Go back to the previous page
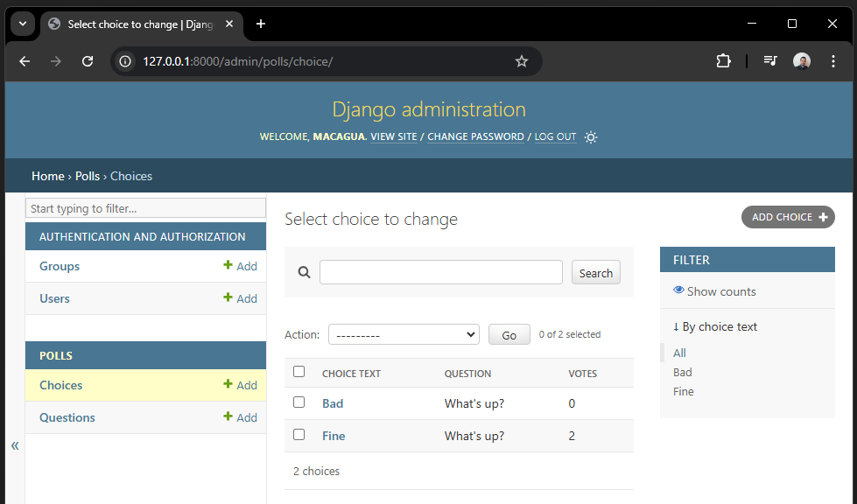857x504 pixels. click(x=25, y=61)
